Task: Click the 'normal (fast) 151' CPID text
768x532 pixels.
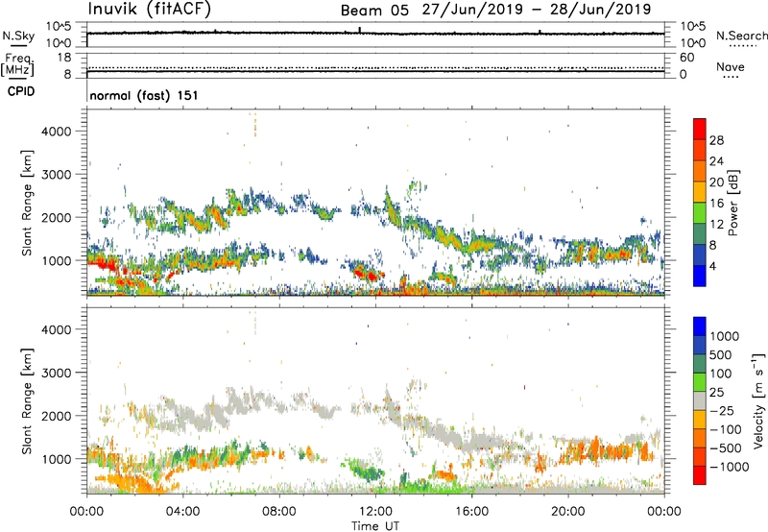Action: click(x=144, y=95)
